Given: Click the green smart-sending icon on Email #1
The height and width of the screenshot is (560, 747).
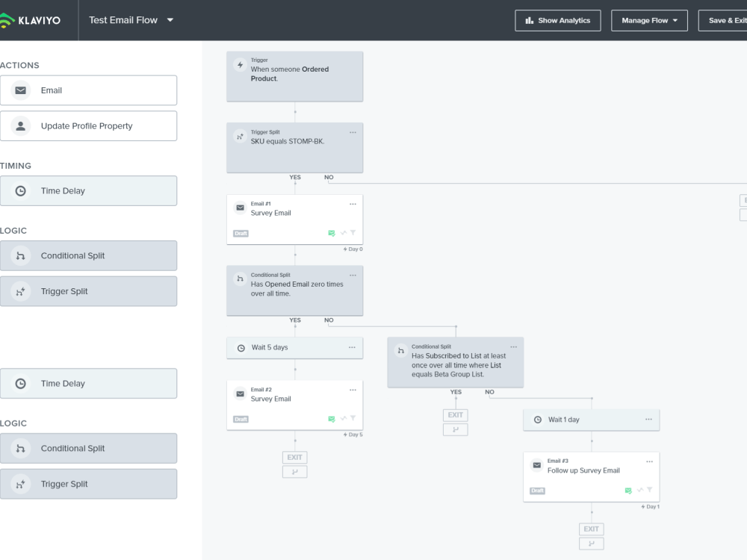Looking at the screenshot, I should click(x=332, y=233).
